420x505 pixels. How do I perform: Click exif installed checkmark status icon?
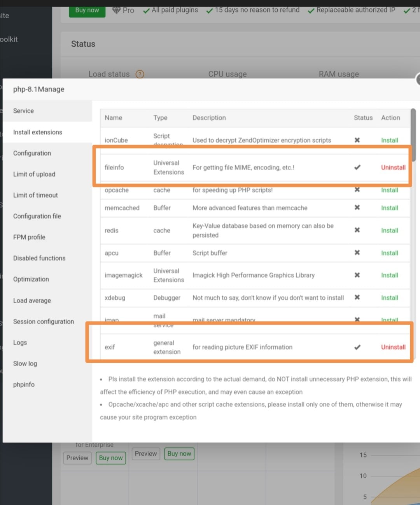tap(357, 347)
